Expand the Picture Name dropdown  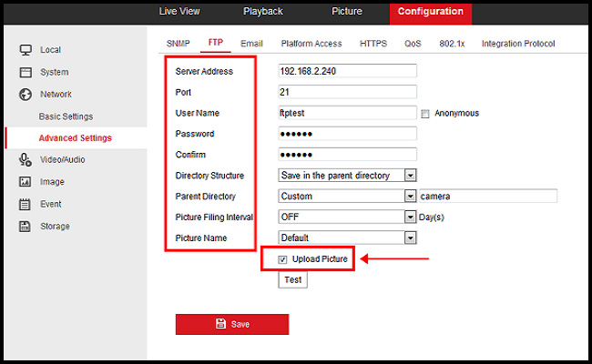pyautogui.click(x=410, y=238)
